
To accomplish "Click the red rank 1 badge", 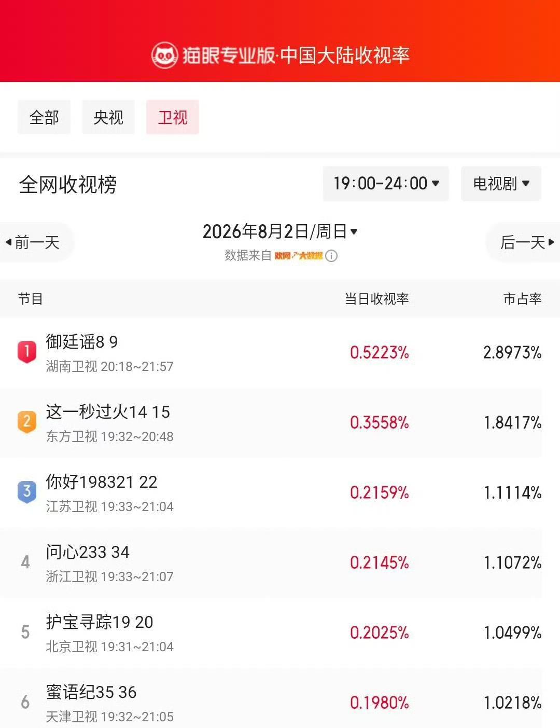I will [27, 352].
